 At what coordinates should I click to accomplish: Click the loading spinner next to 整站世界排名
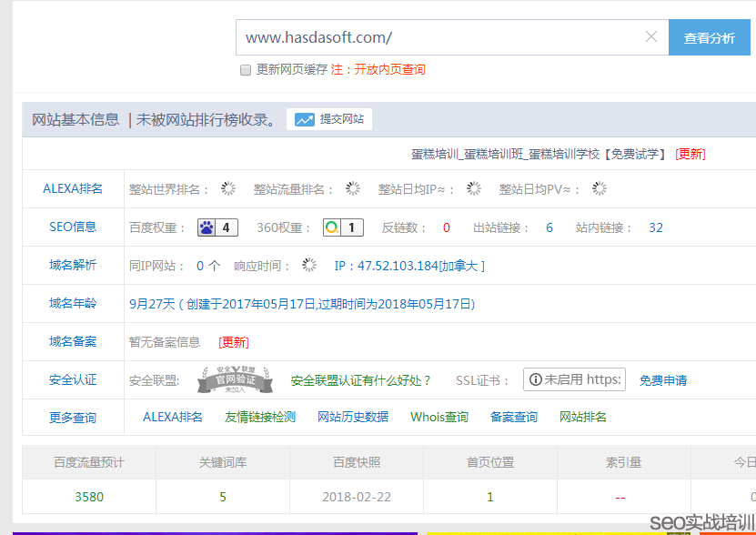[x=228, y=188]
